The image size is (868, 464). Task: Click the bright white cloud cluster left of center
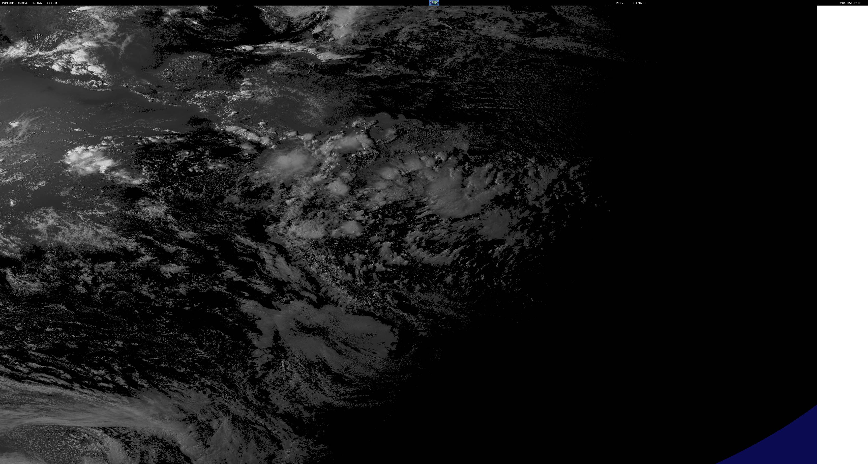89,160
